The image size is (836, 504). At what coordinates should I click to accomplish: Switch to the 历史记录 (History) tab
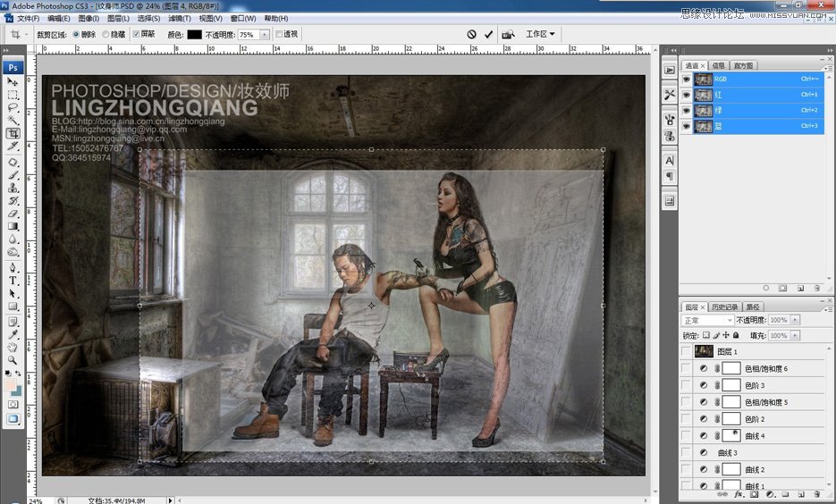[x=726, y=307]
